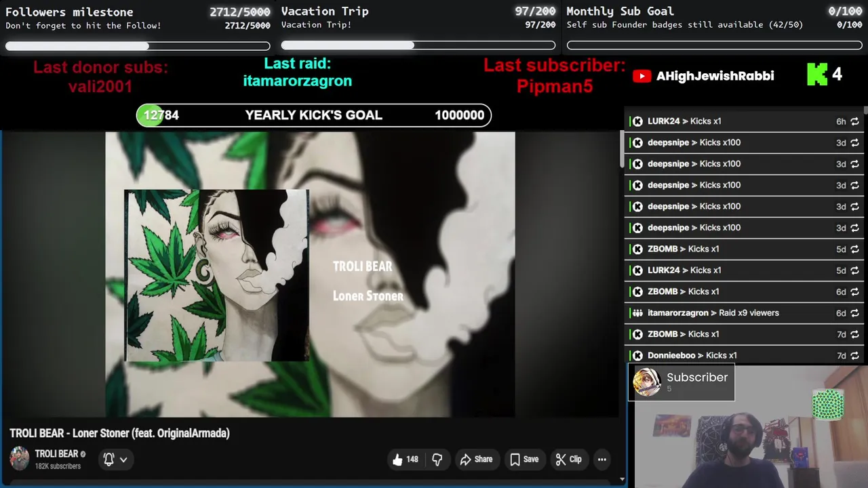Click the Monthly Sub Goal progress bar

click(715, 45)
